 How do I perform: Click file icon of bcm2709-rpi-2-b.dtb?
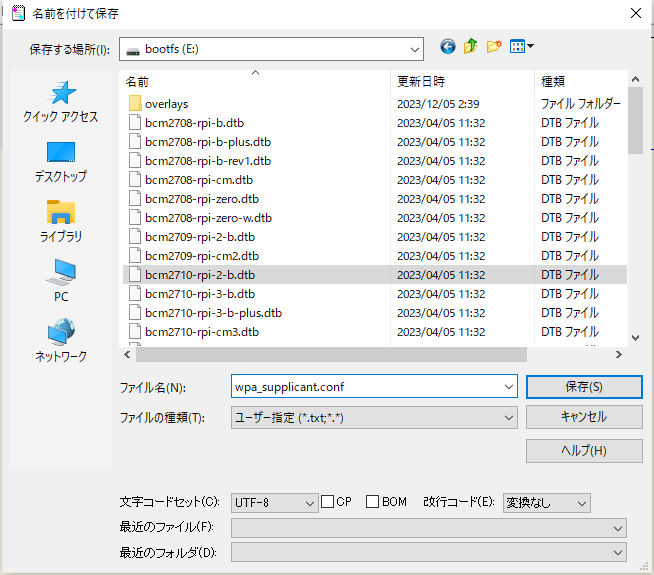[135, 237]
